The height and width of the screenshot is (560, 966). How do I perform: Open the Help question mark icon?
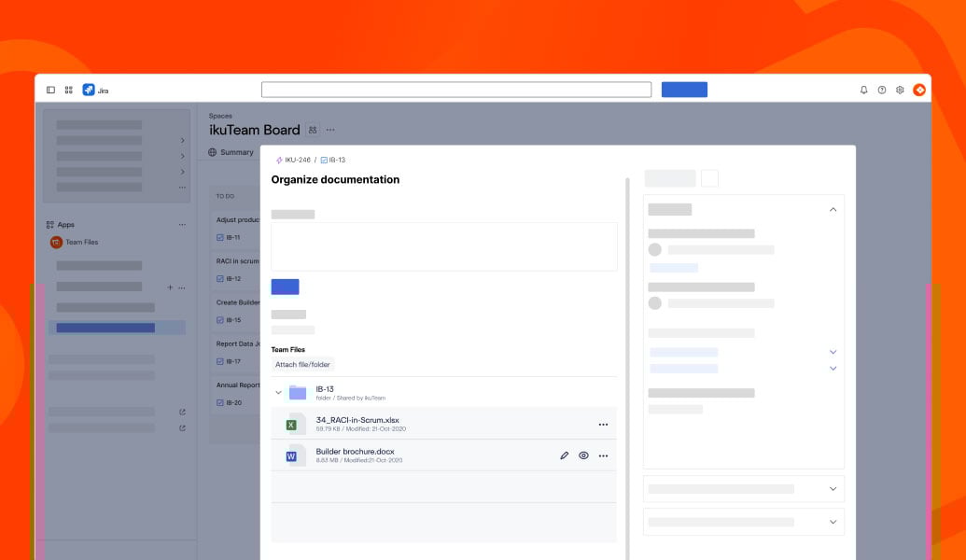[x=880, y=89]
